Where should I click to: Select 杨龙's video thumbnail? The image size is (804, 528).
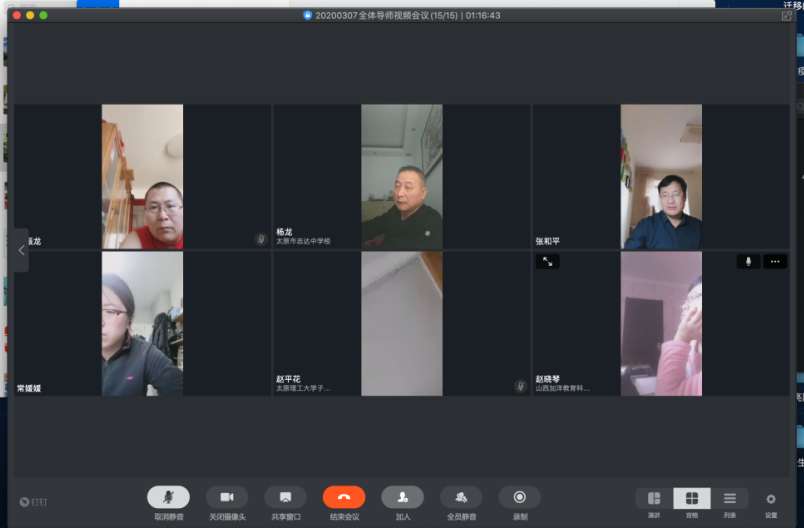click(x=401, y=177)
